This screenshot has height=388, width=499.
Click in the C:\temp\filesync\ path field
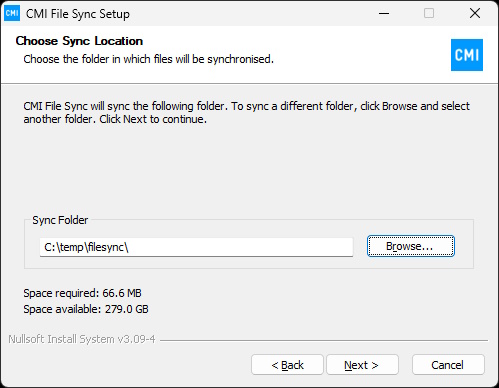196,247
